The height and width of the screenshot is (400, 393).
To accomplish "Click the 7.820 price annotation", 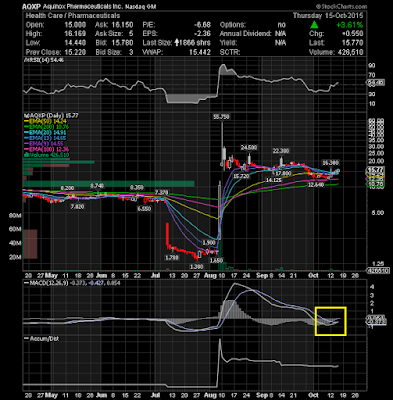I will (77, 207).
